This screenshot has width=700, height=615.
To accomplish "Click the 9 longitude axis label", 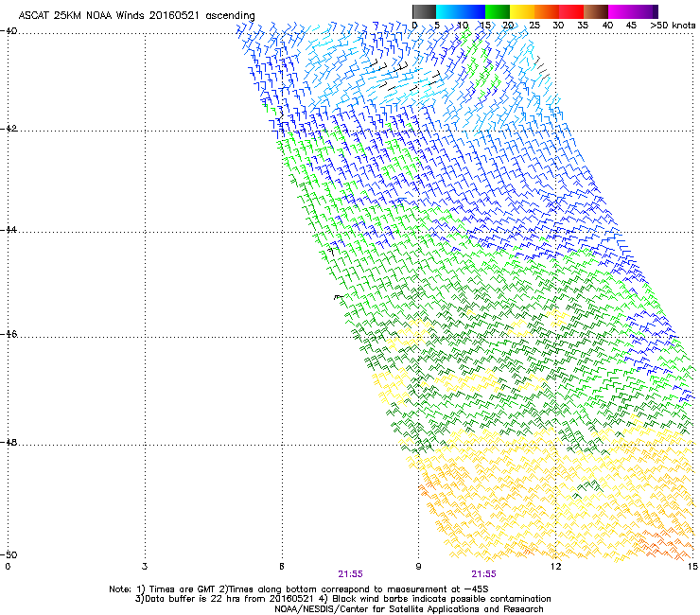I will (418, 567).
